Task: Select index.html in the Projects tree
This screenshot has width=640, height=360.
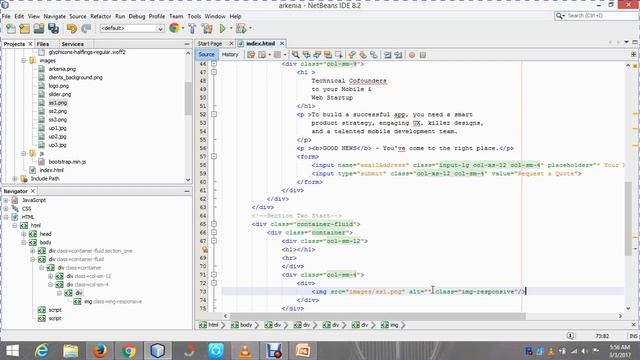Action: click(x=51, y=170)
